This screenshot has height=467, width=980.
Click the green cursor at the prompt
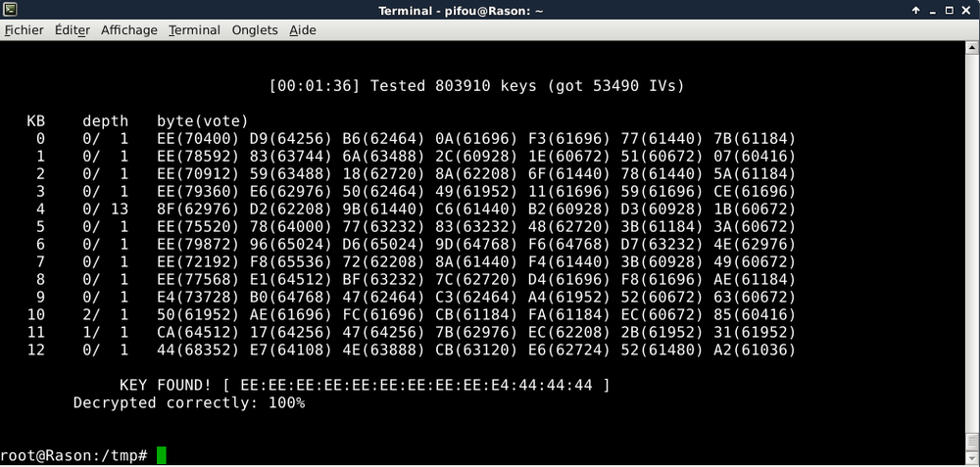pos(162,455)
